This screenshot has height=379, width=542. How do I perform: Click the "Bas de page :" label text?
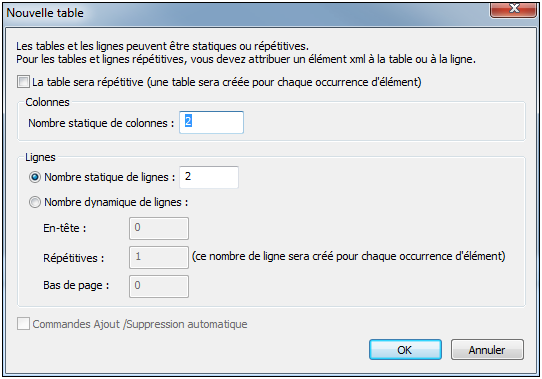click(x=76, y=285)
